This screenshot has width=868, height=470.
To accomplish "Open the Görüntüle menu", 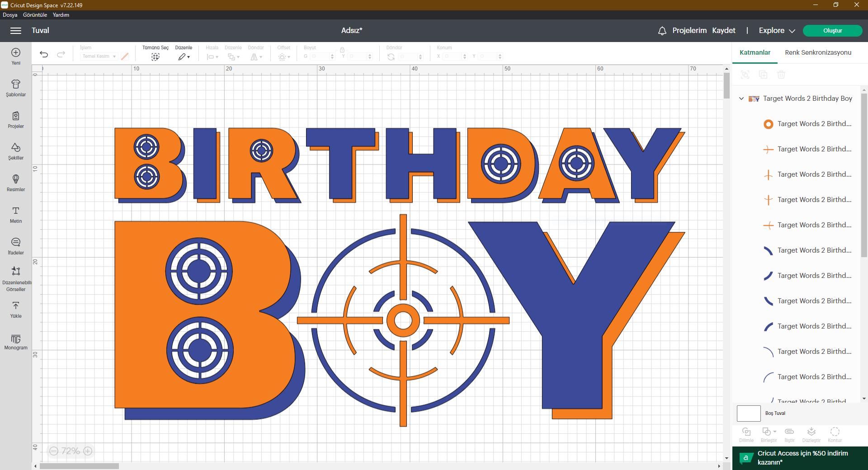I will [x=34, y=14].
